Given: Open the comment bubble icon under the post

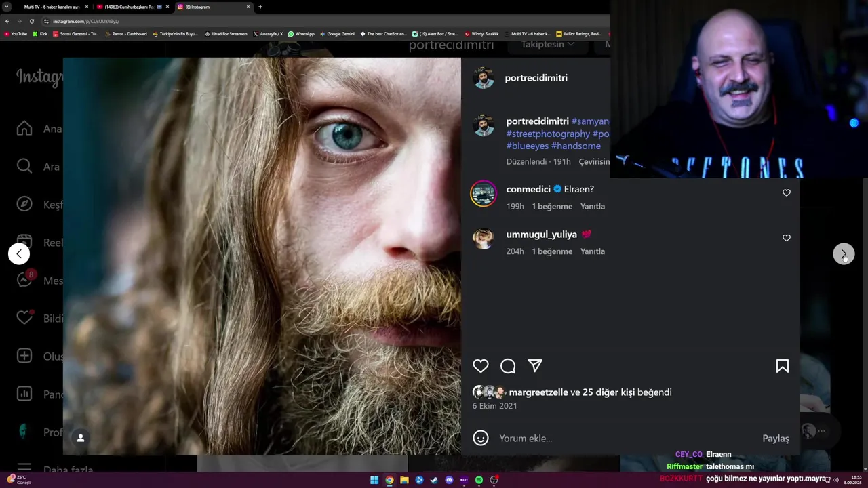Looking at the screenshot, I should pyautogui.click(x=508, y=366).
